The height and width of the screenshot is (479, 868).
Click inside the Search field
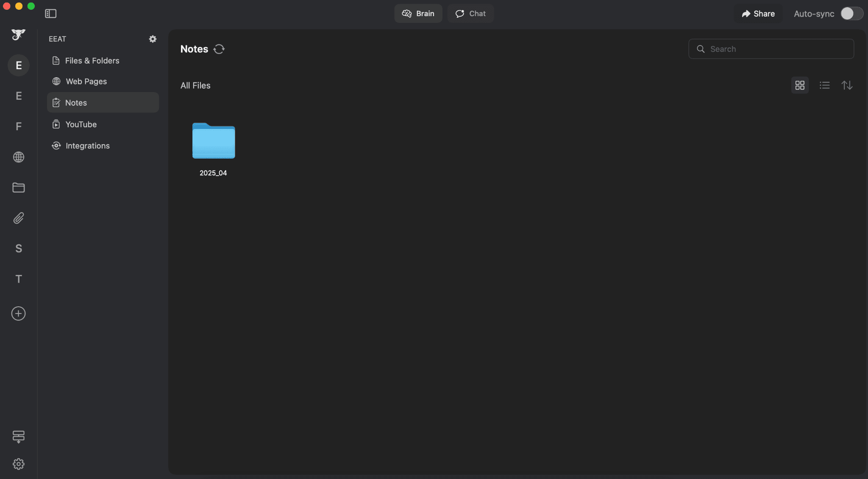[x=771, y=49]
